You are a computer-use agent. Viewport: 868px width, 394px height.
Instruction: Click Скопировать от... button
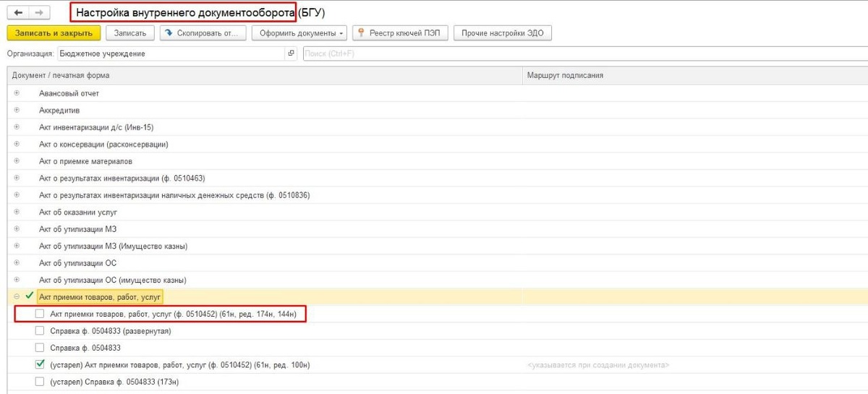pyautogui.click(x=203, y=33)
